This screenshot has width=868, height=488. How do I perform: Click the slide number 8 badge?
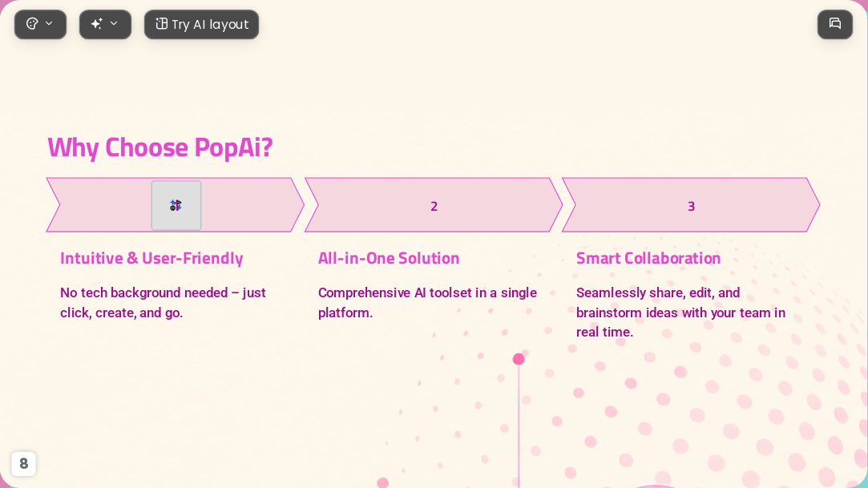coord(24,464)
